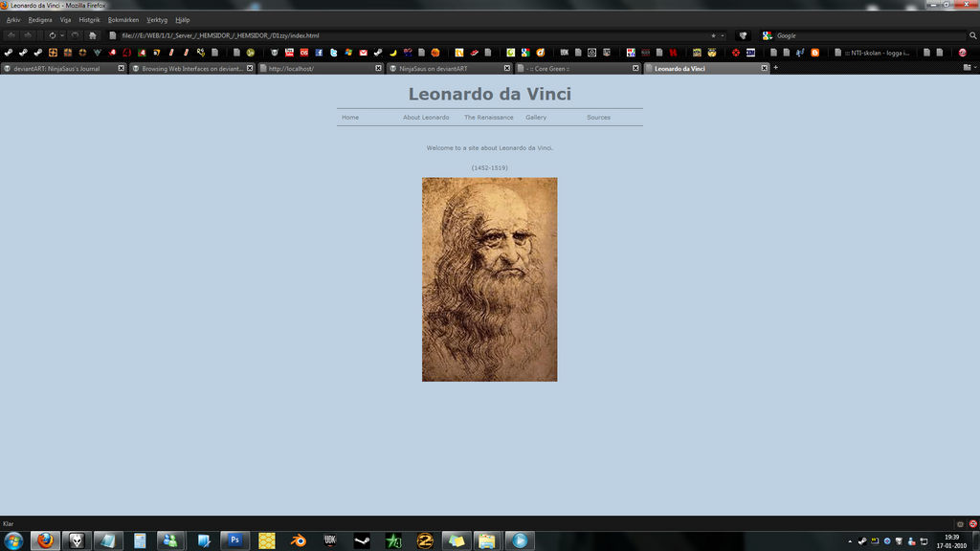
Task: Click the Leonardo da Vinci portrait image
Action: click(x=489, y=279)
